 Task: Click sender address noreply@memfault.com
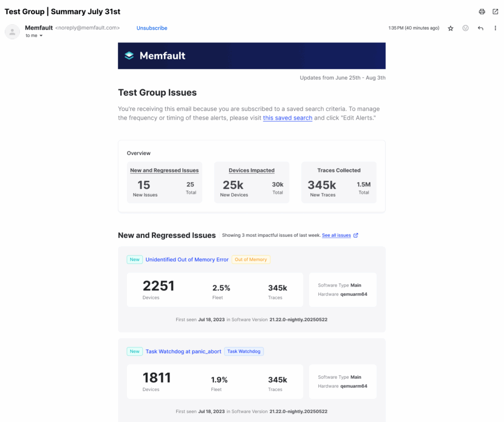pyautogui.click(x=88, y=28)
